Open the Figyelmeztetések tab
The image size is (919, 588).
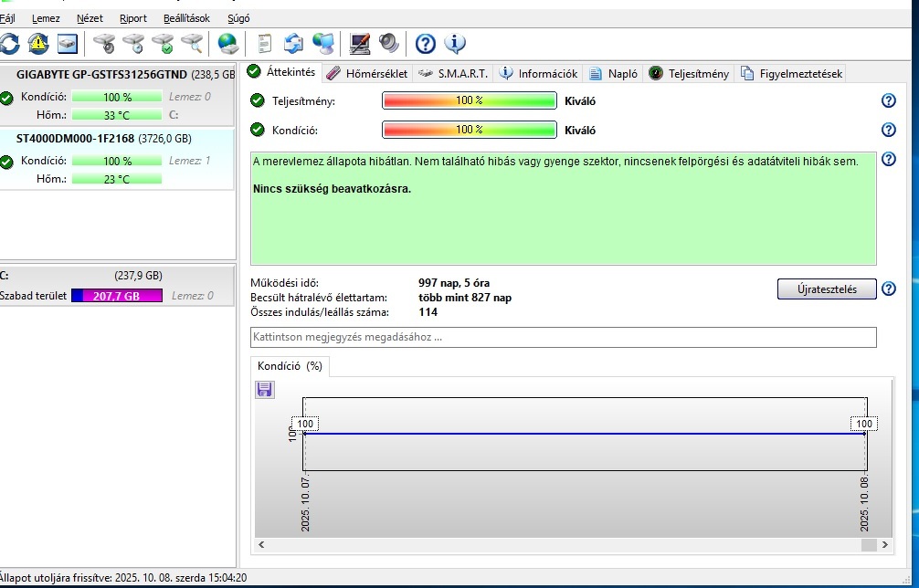coord(791,73)
